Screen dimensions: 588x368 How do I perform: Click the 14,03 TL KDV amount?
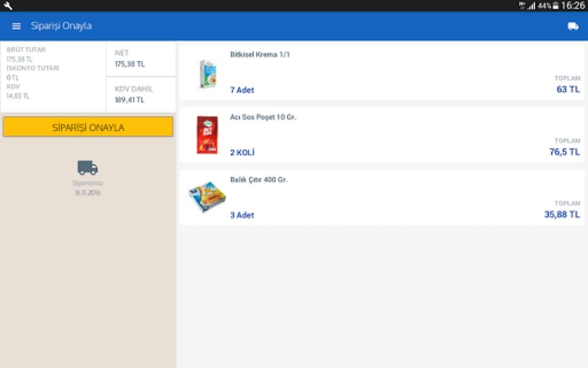18,96
